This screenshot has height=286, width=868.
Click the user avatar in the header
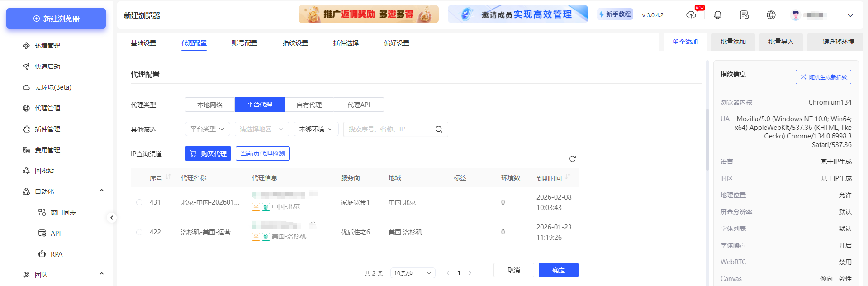[x=796, y=15]
